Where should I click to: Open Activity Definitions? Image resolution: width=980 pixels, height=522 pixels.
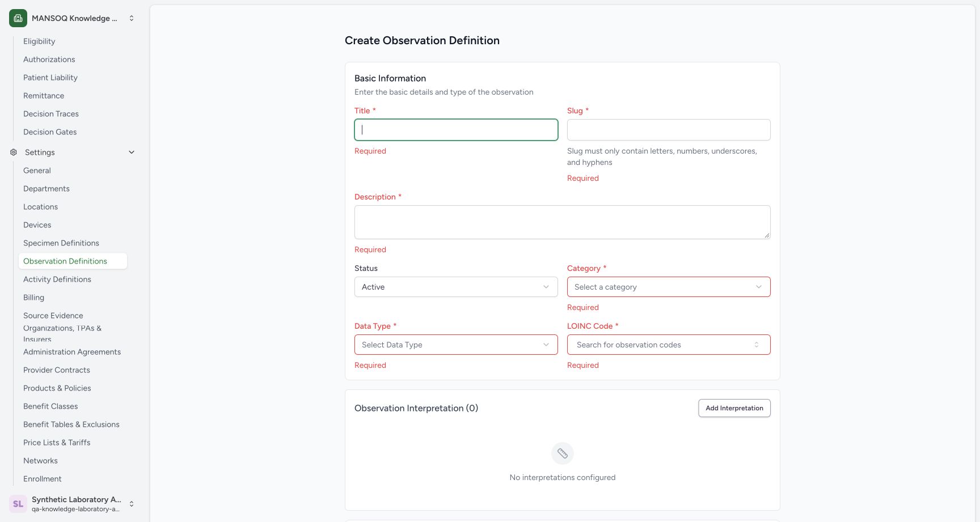pos(57,279)
